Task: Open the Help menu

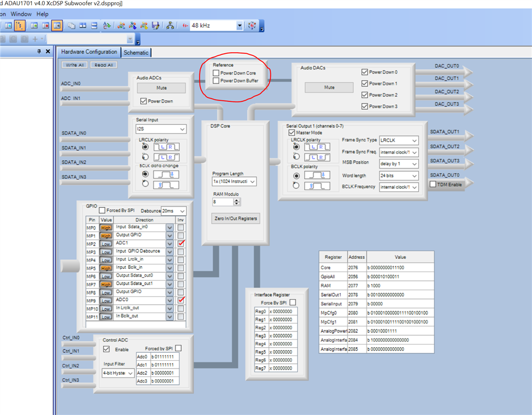Action: 43,14
